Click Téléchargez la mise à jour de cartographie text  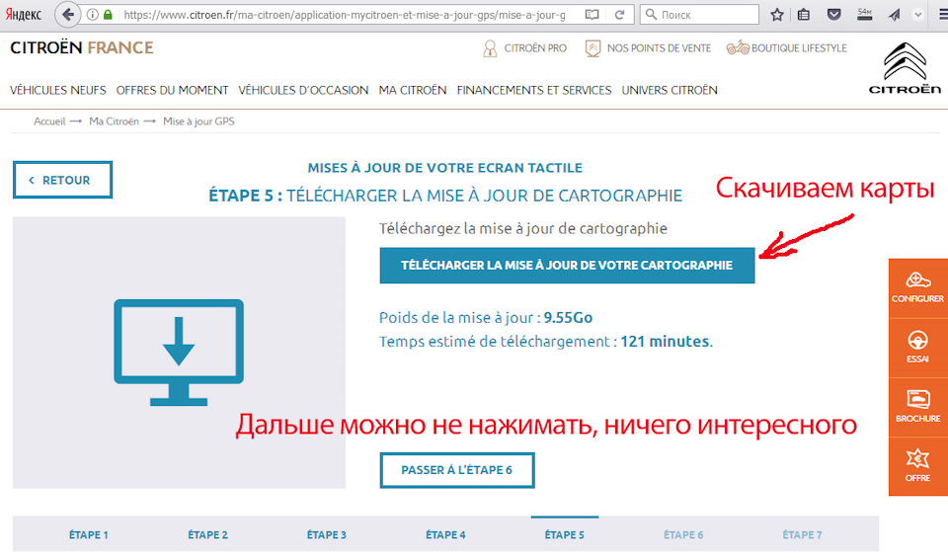point(523,228)
